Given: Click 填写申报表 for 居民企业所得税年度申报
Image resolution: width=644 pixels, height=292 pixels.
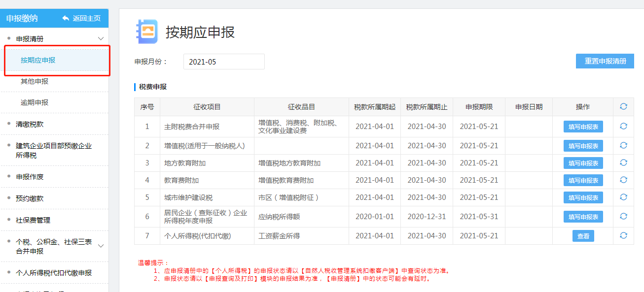Looking at the screenshot, I should [x=583, y=217].
